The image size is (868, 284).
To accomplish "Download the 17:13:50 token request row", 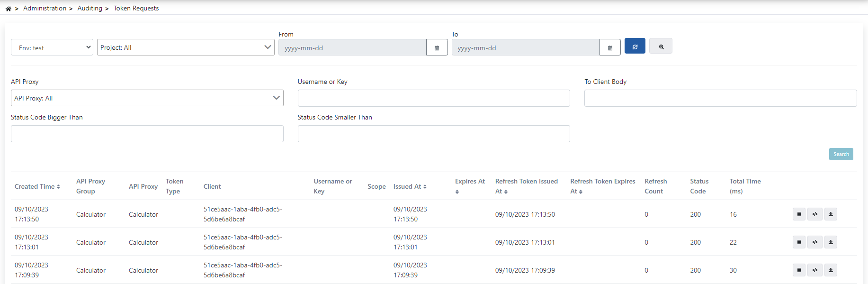I will point(831,214).
